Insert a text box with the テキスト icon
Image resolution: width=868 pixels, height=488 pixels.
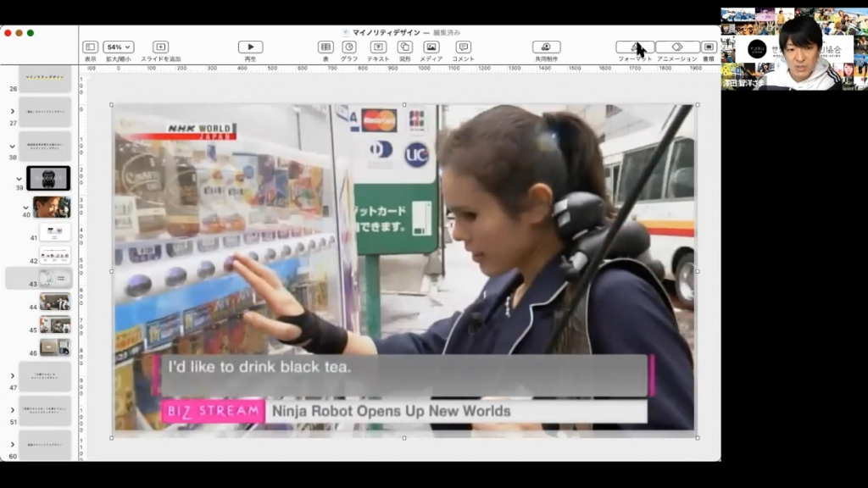pos(378,47)
